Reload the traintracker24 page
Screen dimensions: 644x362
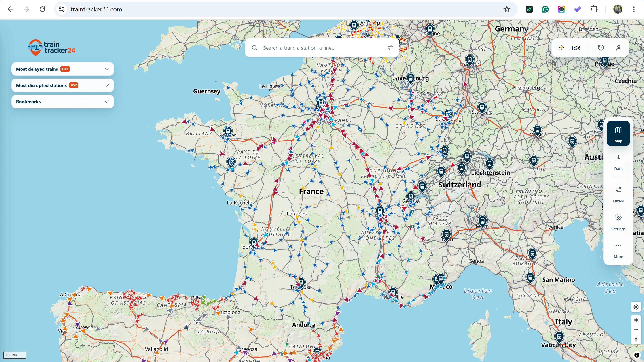(x=42, y=9)
